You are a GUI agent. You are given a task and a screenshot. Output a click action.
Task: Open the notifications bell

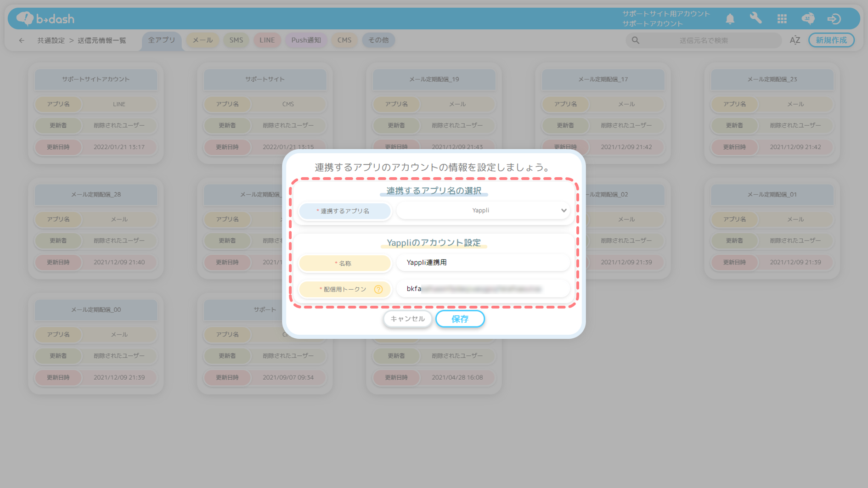[730, 19]
